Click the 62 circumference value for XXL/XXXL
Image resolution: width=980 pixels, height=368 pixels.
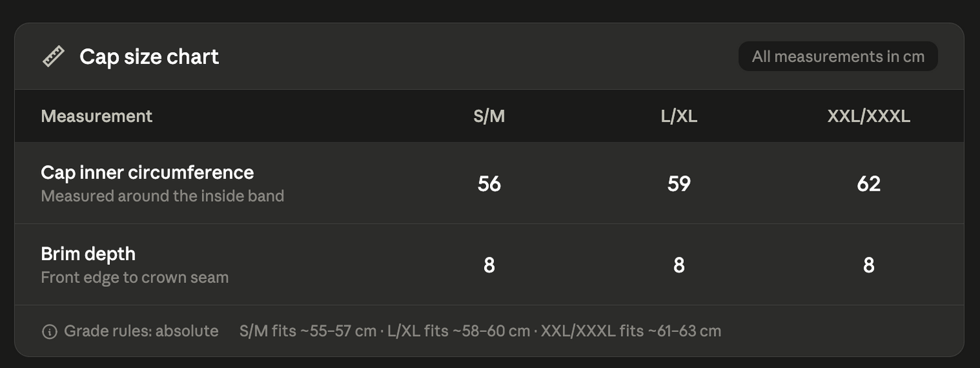point(868,184)
